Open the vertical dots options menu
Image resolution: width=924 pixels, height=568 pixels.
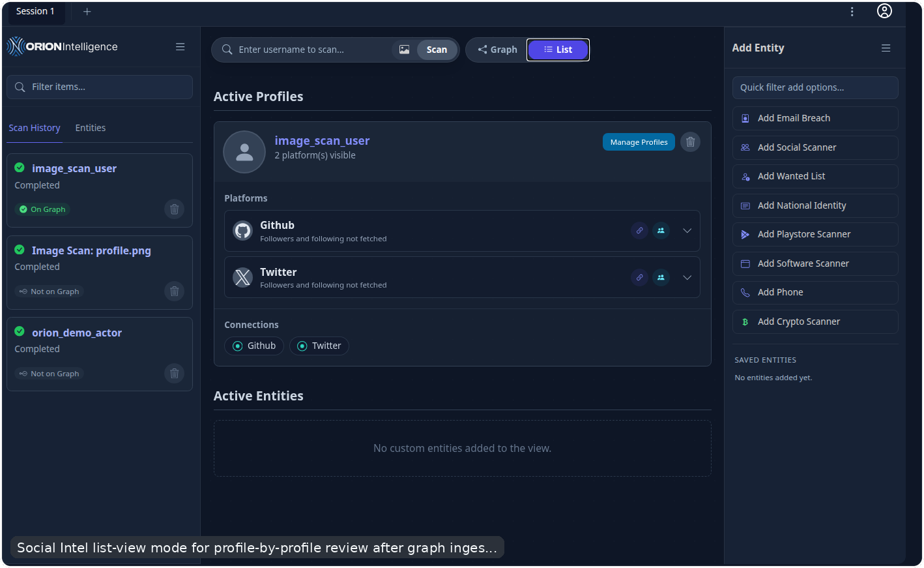[x=852, y=12]
